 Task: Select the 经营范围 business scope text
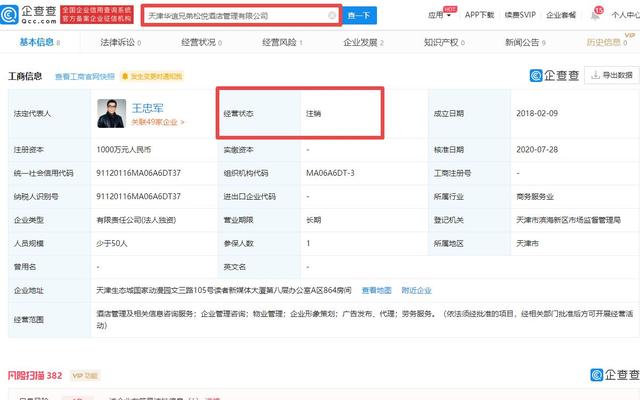click(364, 320)
